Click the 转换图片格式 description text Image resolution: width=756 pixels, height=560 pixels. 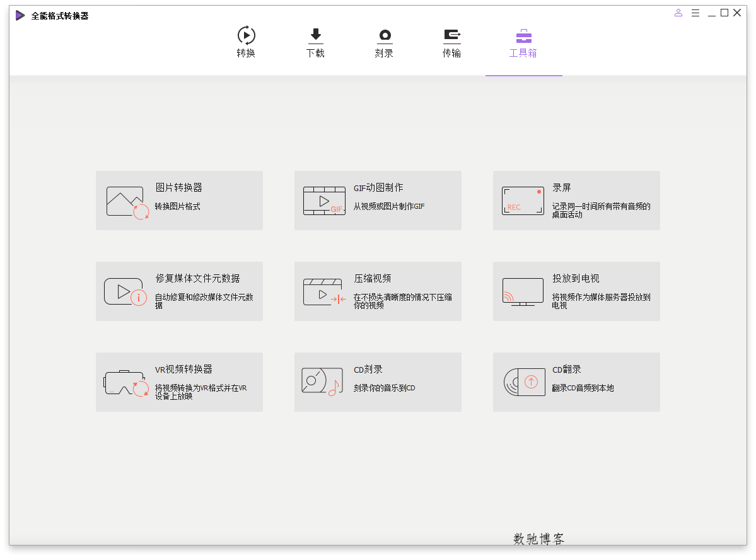[x=177, y=206]
